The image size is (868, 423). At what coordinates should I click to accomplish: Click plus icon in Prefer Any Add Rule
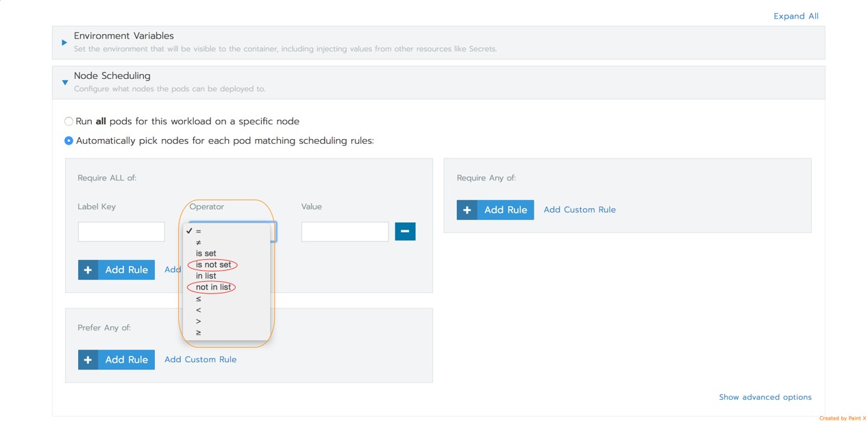coord(88,360)
